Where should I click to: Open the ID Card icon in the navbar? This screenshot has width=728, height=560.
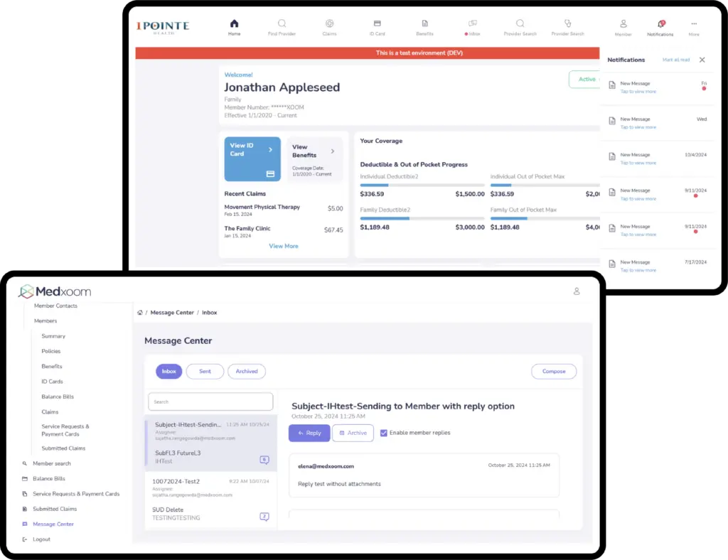[377, 23]
